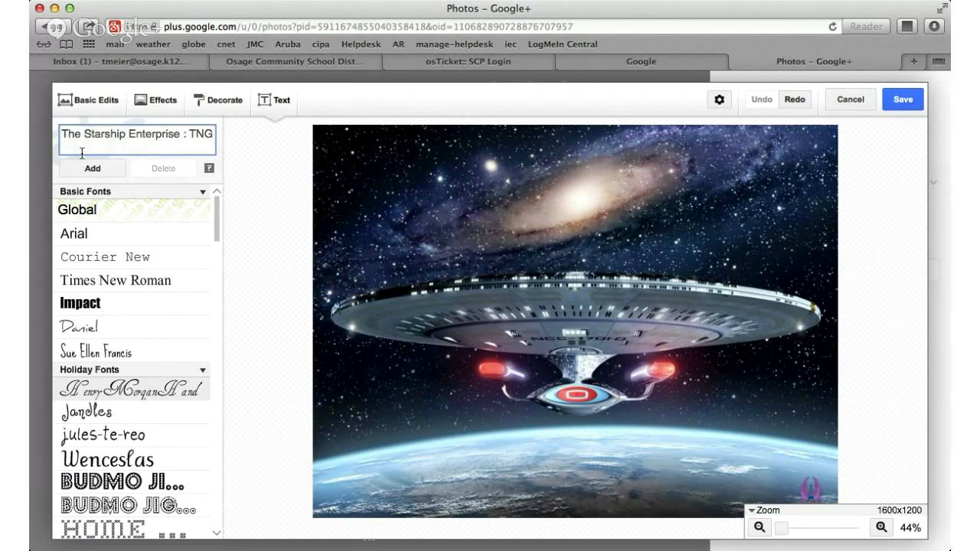Open the Effects tab
The width and height of the screenshot is (980, 551).
click(x=155, y=99)
